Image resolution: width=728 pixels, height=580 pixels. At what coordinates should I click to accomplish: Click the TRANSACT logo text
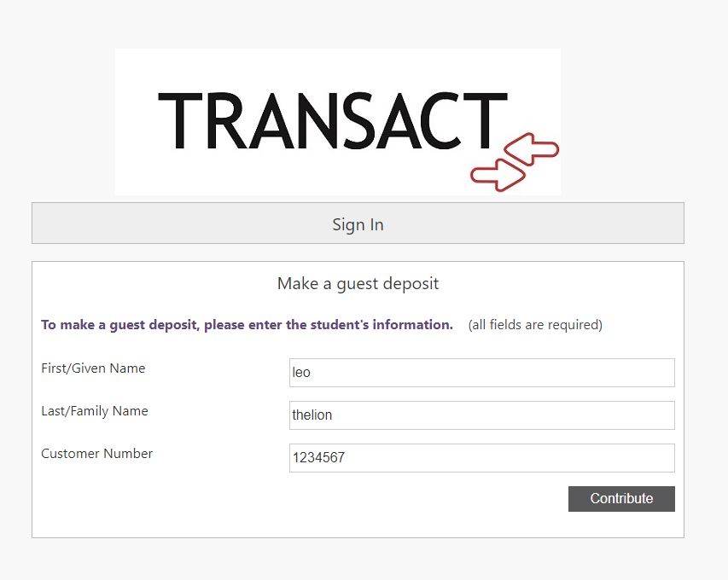(333, 120)
